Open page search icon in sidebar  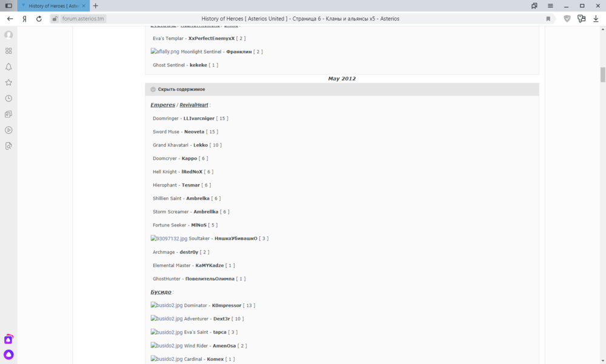8,146
